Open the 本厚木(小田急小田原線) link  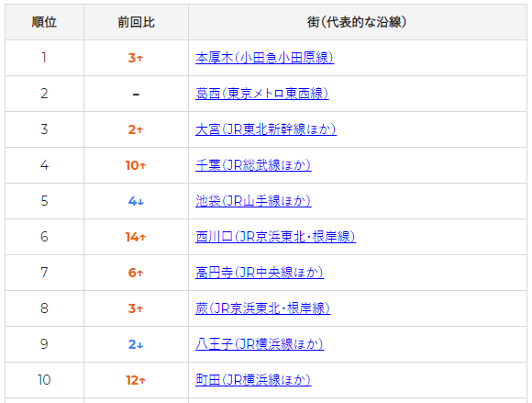[x=265, y=58]
